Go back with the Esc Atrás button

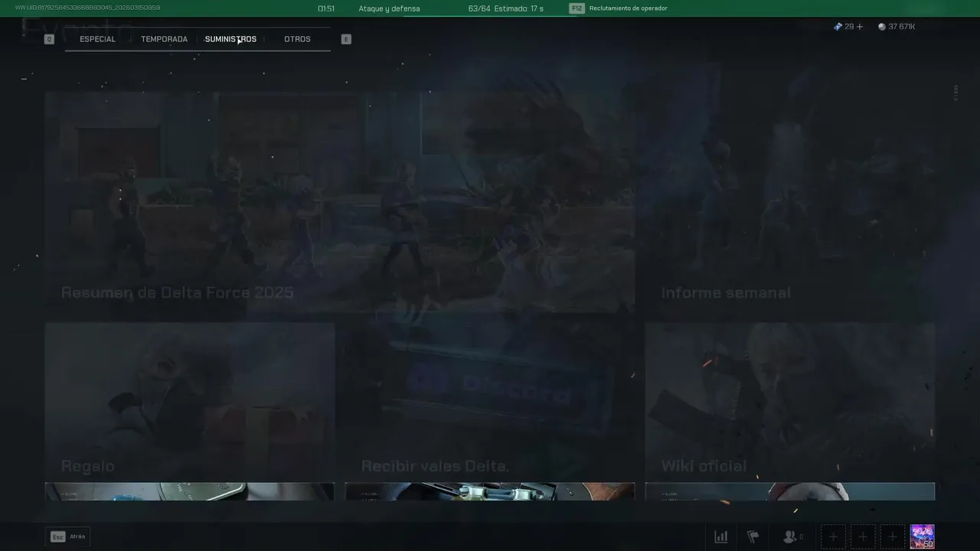point(67,536)
